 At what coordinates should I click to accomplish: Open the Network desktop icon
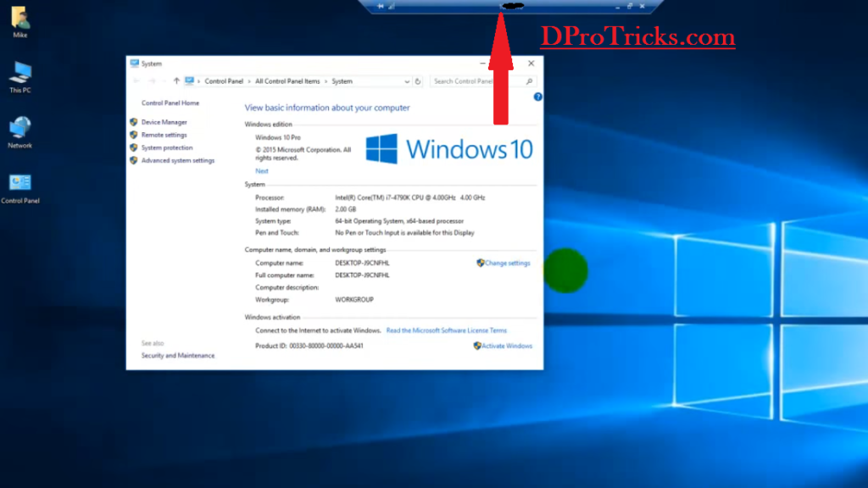[20, 132]
